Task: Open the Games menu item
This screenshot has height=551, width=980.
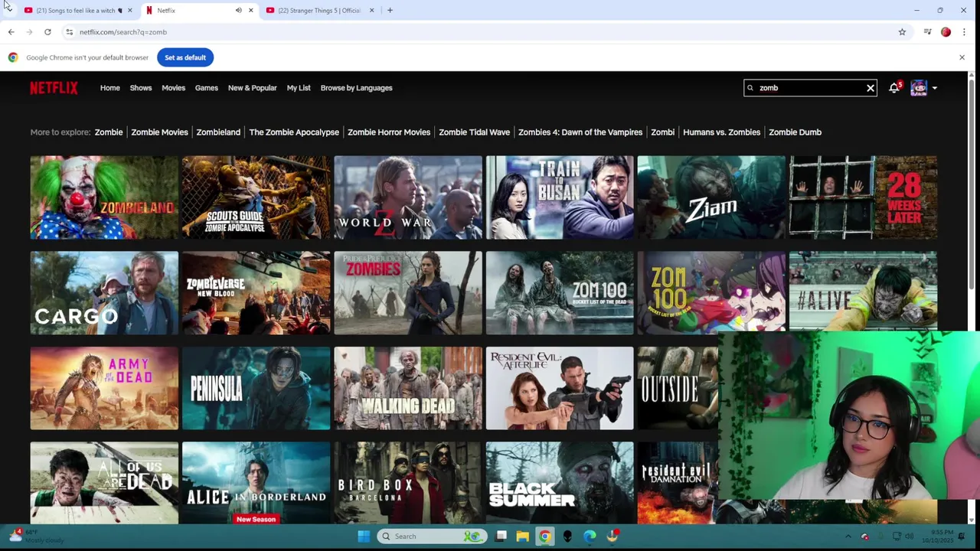Action: [206, 88]
